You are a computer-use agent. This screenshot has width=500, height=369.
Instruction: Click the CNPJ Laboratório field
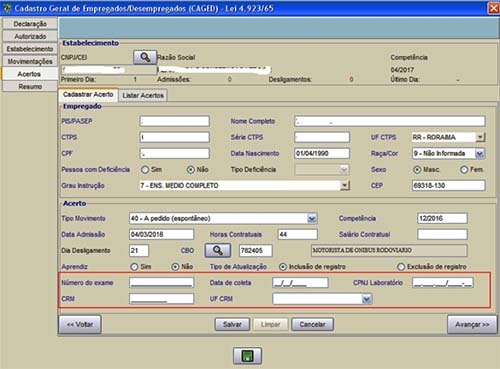443,283
